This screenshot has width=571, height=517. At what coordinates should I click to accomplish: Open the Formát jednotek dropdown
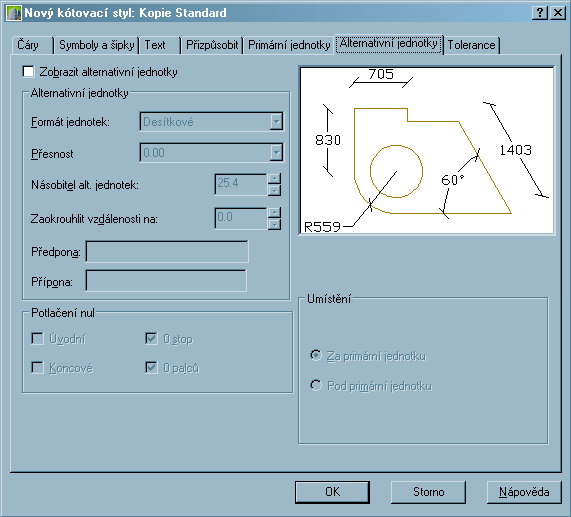[x=211, y=122]
